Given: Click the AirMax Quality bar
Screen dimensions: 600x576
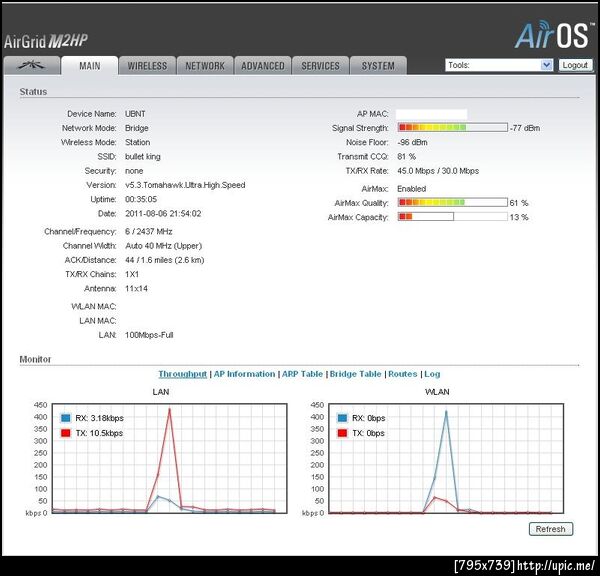Looking at the screenshot, I should 453,202.
